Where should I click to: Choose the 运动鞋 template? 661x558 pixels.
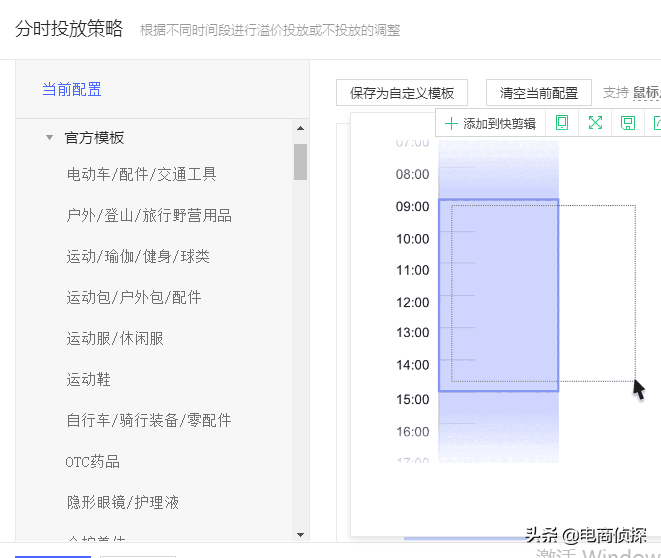click(89, 379)
